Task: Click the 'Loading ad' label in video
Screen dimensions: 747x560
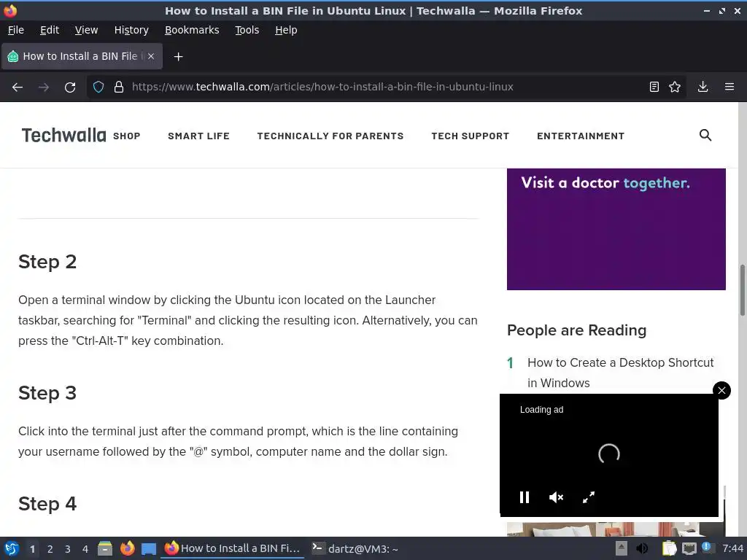Action: tap(542, 410)
